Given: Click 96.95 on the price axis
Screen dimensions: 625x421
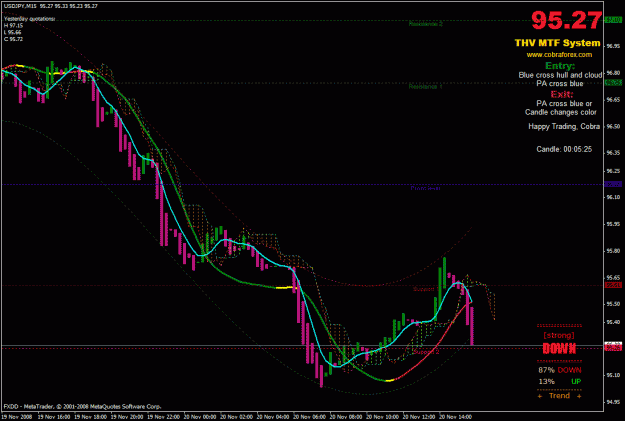Looking at the screenshot, I should [613, 46].
